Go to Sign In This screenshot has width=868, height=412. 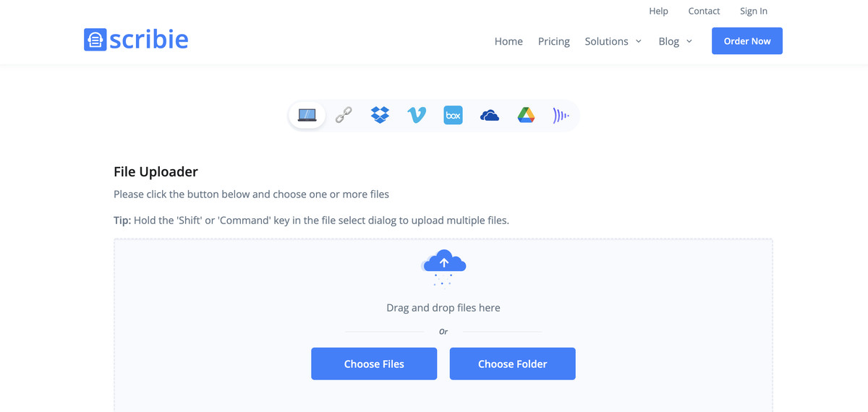click(x=754, y=11)
